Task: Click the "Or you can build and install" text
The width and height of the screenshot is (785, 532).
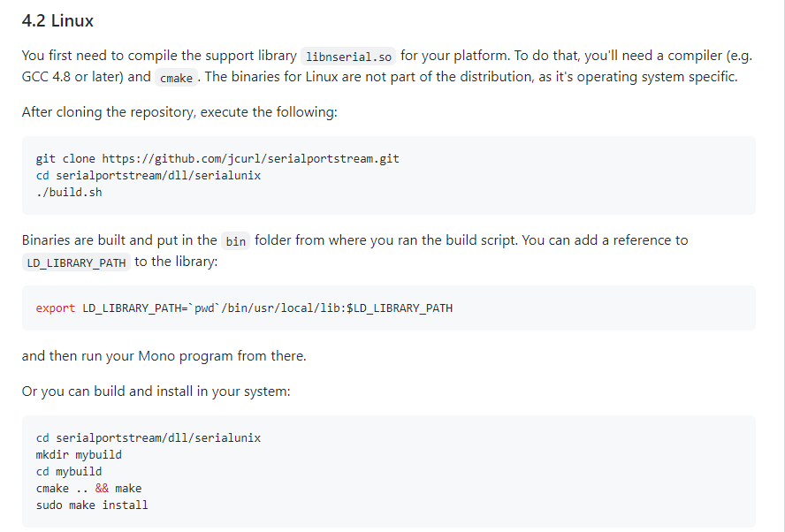Action: pyautogui.click(x=156, y=391)
